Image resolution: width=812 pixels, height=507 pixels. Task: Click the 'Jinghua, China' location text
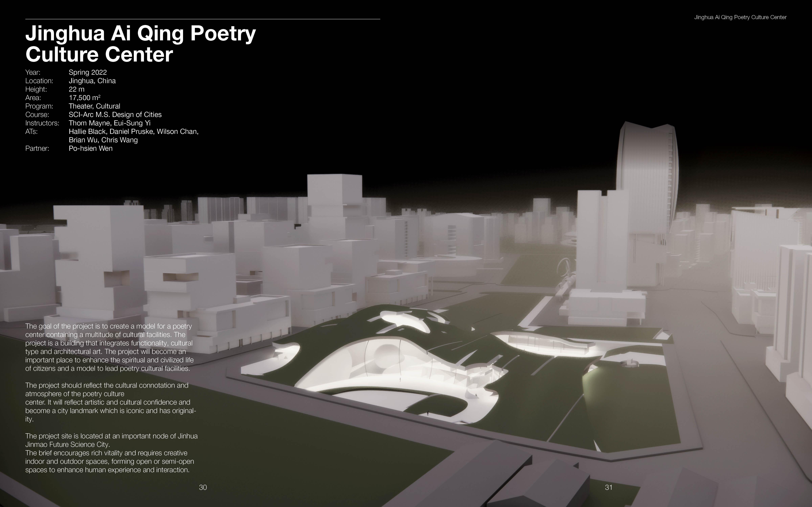[92, 81]
